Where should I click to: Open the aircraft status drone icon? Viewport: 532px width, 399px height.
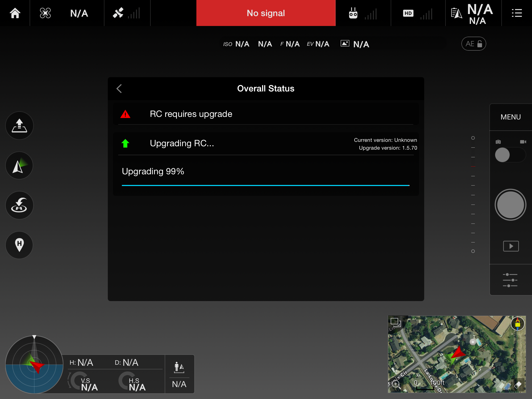[x=45, y=13]
